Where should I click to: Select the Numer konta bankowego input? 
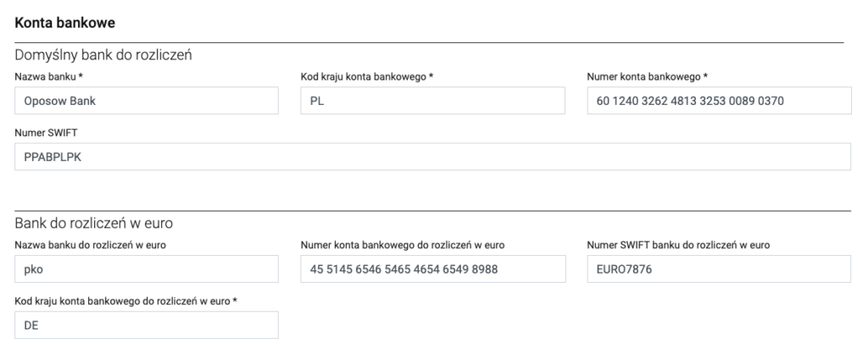pos(718,102)
